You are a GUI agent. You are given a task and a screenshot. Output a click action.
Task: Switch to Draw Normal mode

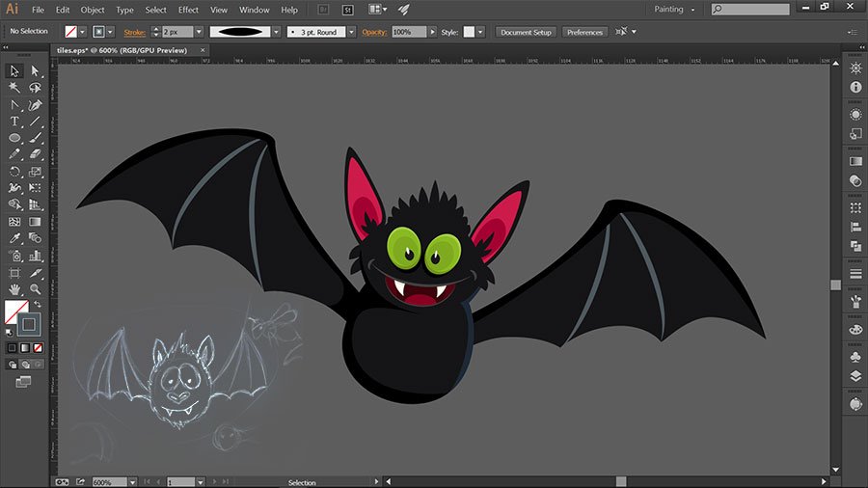coord(13,364)
